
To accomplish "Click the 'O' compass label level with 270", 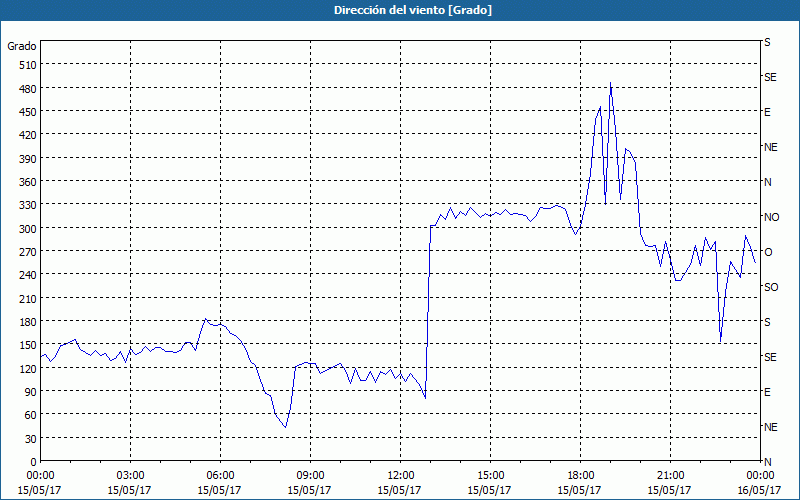I will click(x=767, y=252).
